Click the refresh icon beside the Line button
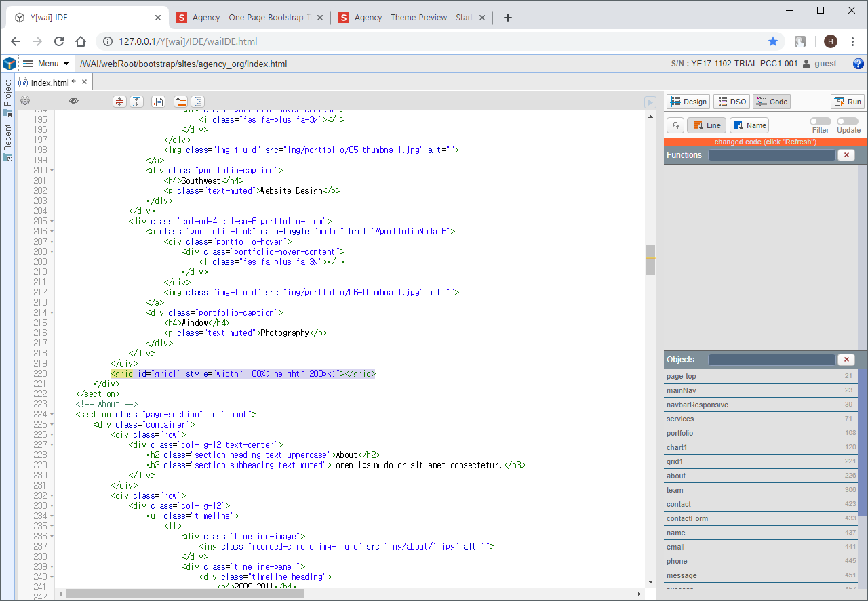 [x=675, y=125]
